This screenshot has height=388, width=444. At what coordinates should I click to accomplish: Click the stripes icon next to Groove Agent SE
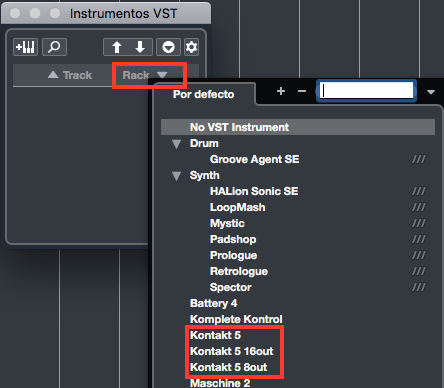(419, 159)
